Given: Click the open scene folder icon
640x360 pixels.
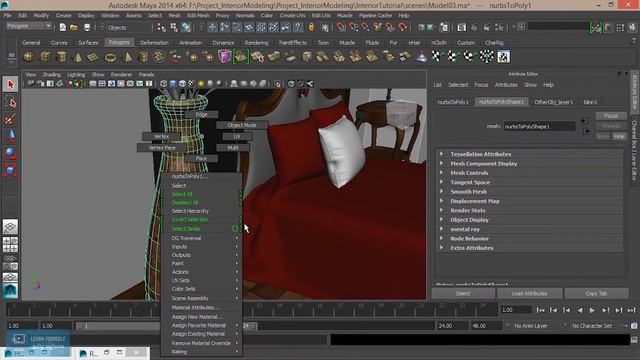Looking at the screenshot, I should click(74, 27).
